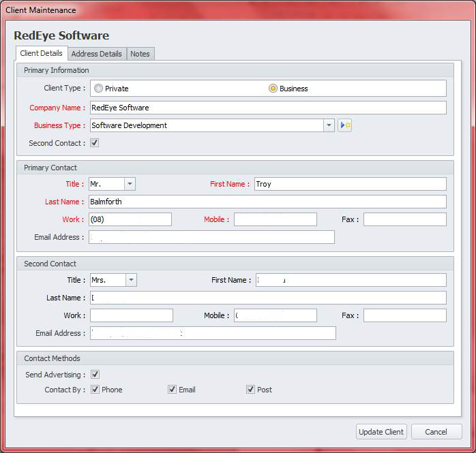Switch to the Address Details tab
This screenshot has height=453, width=476.
97,54
